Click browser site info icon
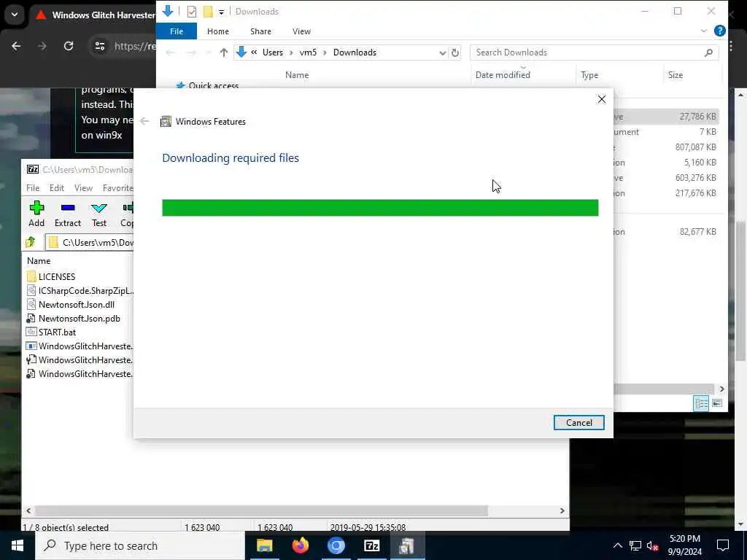The image size is (747, 560). pyautogui.click(x=99, y=46)
